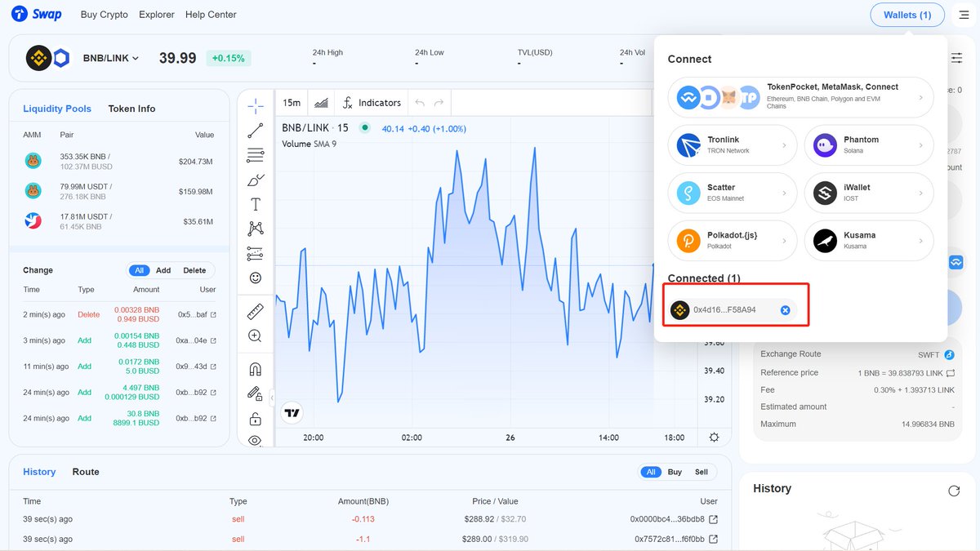The width and height of the screenshot is (980, 551).
Task: Switch to Token Info tab
Action: coord(131,109)
